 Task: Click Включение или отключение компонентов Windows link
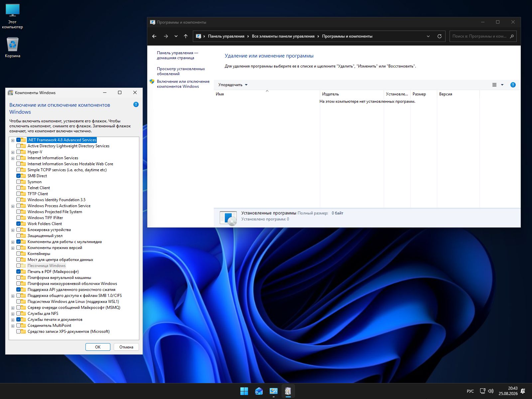pyautogui.click(x=183, y=84)
